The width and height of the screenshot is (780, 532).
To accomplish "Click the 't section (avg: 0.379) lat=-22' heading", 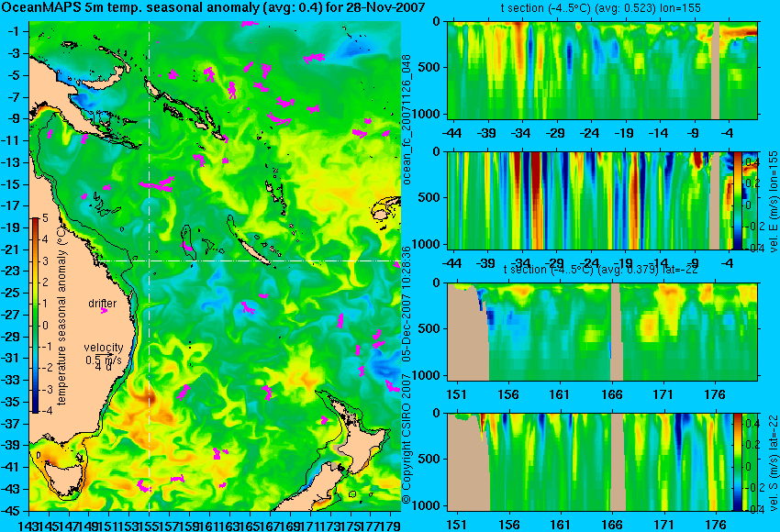I will pyautogui.click(x=600, y=270).
